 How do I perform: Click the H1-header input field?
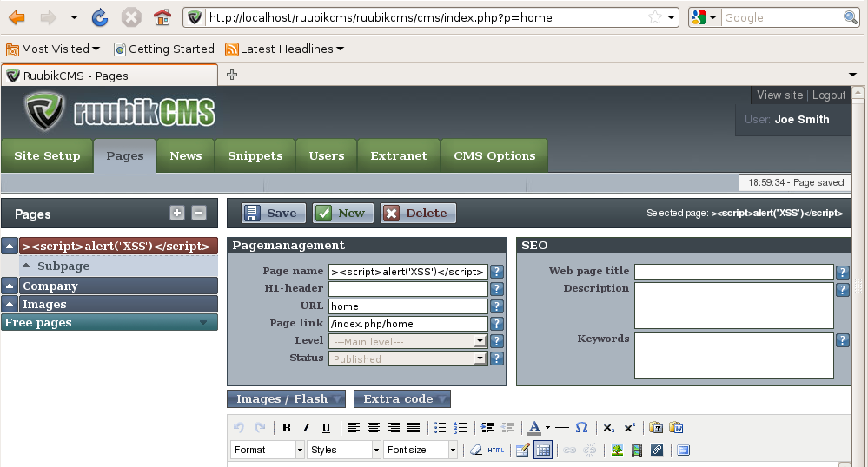click(x=408, y=289)
